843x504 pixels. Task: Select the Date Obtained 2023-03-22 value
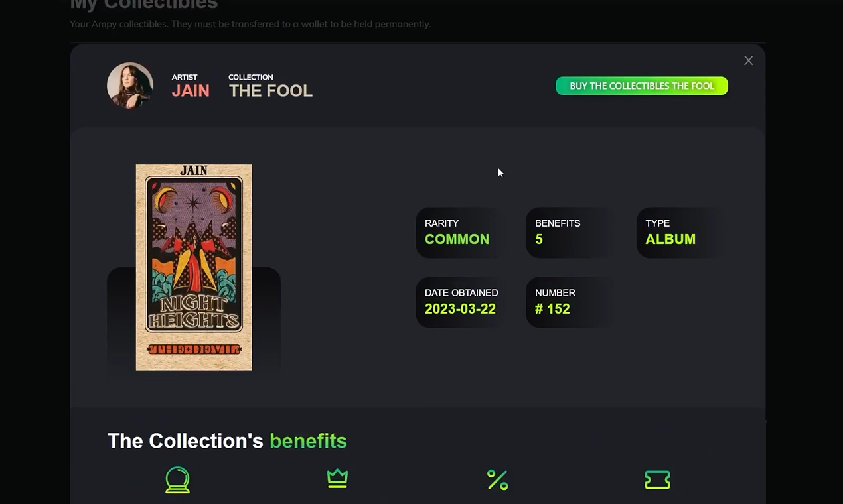click(x=460, y=308)
